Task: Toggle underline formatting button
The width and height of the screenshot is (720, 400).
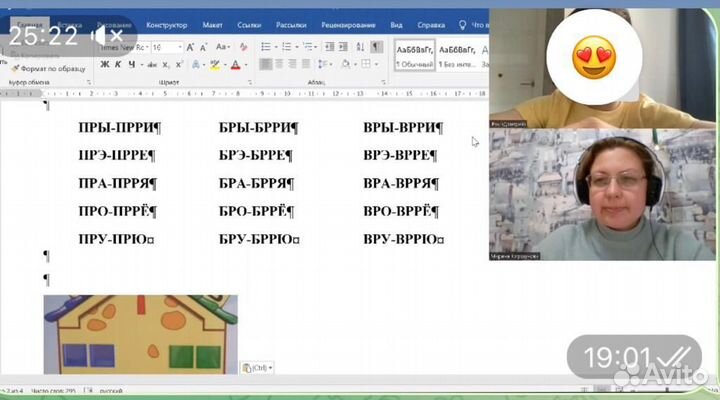Action: tap(131, 65)
